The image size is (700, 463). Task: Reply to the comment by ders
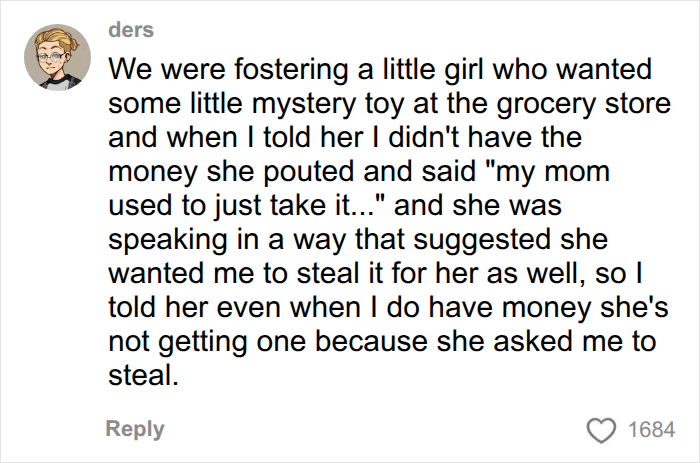click(135, 429)
